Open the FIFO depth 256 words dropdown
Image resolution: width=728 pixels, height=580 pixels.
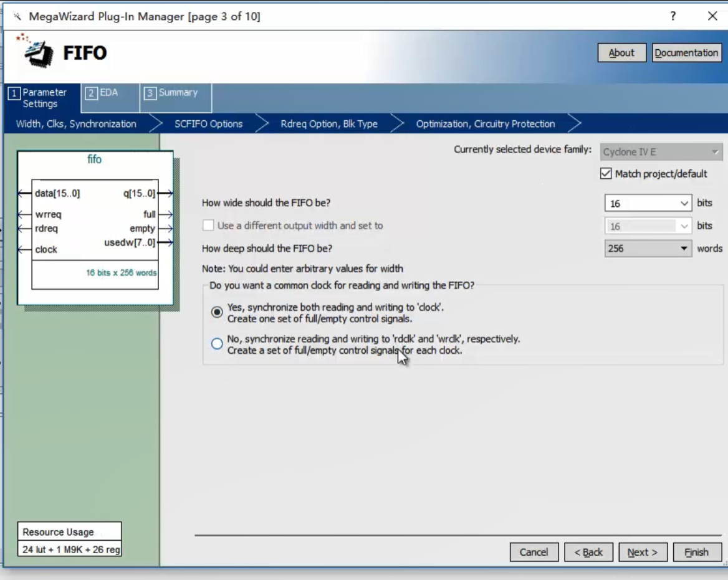coord(648,249)
